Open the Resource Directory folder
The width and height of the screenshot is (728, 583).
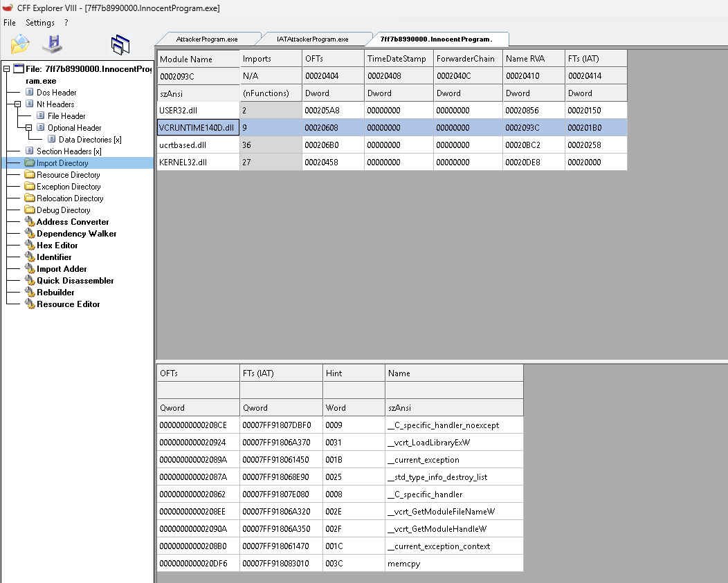click(69, 175)
